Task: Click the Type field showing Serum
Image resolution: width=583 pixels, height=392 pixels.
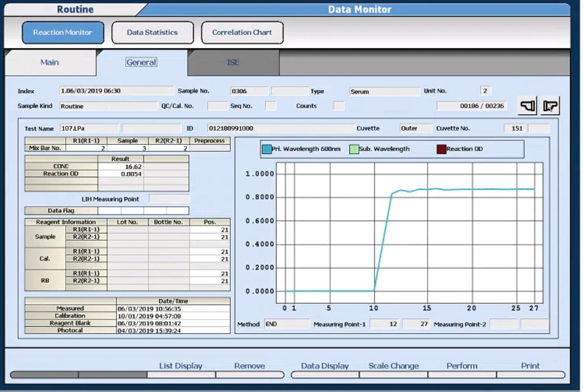Action: point(384,91)
